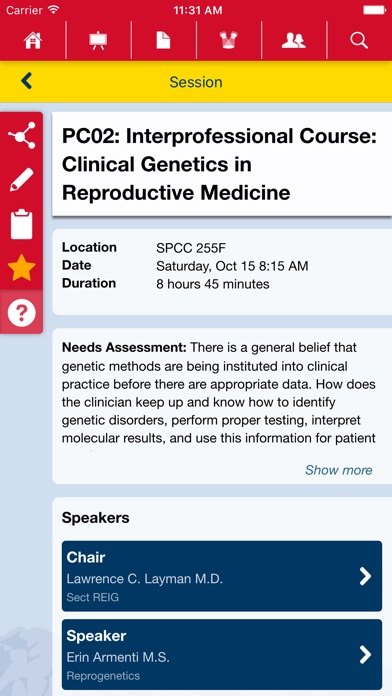Screen dimensions: 392x696
Task: Tap the exhibitors booth icon in top bar
Action: (229, 40)
